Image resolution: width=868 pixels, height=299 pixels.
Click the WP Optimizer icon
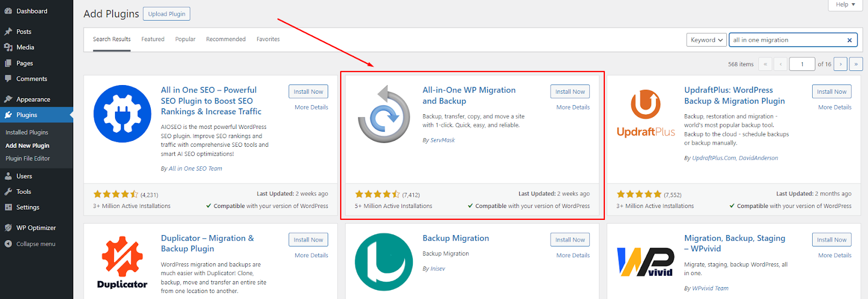8,227
